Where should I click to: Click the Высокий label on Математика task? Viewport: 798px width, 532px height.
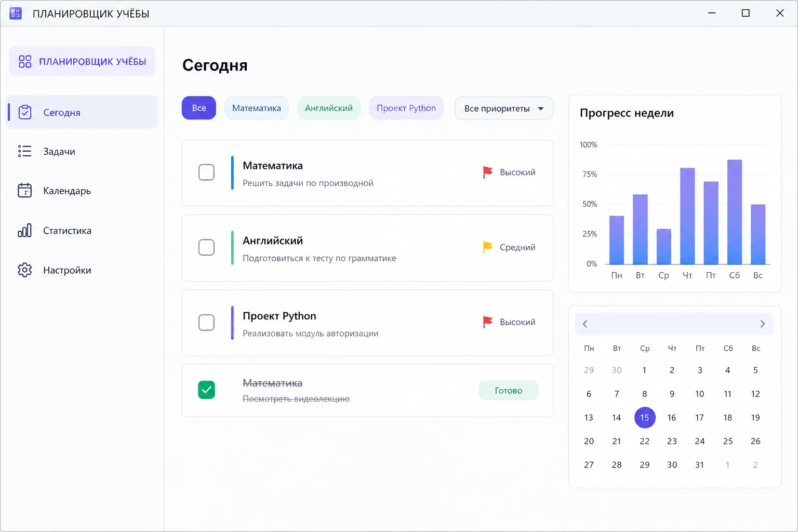click(x=517, y=172)
